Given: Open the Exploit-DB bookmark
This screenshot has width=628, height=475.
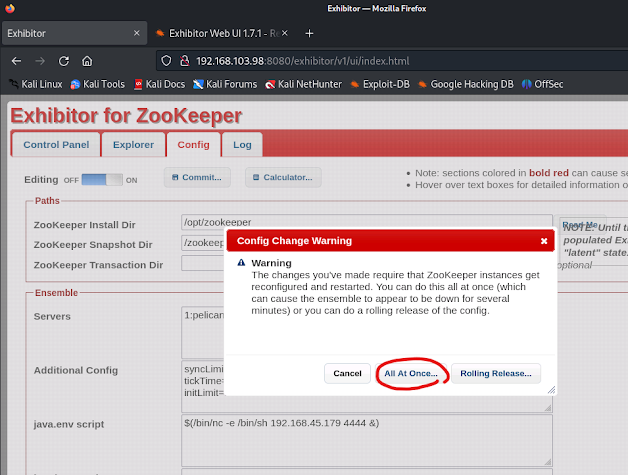Looking at the screenshot, I should click(380, 84).
